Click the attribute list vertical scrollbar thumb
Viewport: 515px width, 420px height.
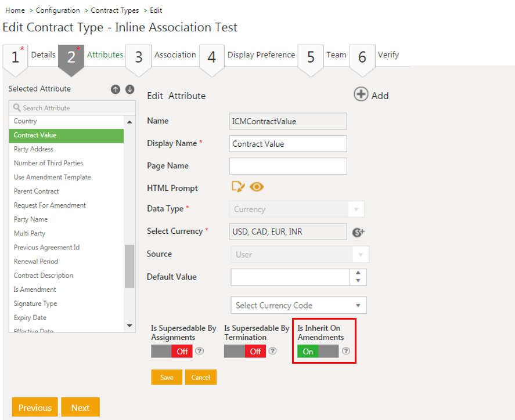129,266
